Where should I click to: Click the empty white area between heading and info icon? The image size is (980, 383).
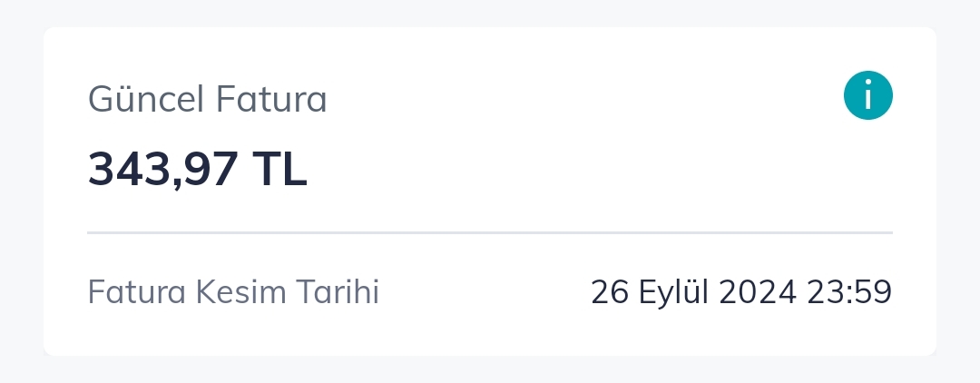581,98
